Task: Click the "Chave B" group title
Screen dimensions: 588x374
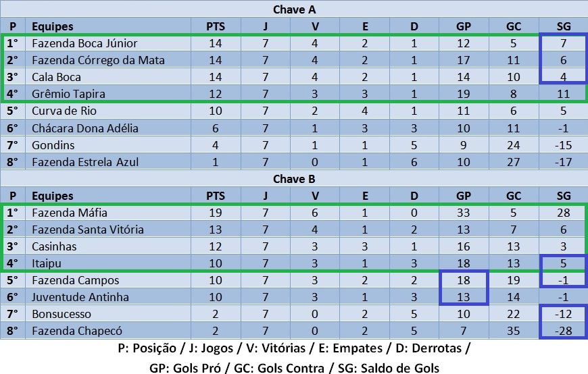Action: click(294, 179)
